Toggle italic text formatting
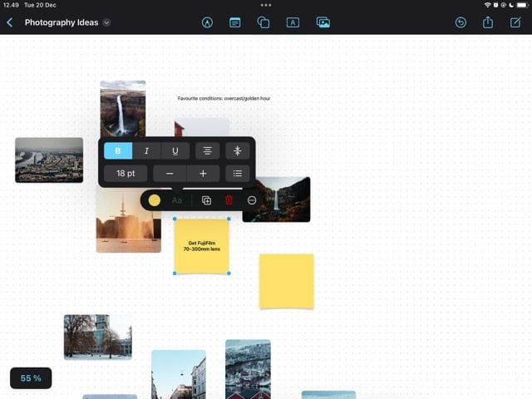The image size is (532, 399). pyautogui.click(x=147, y=150)
